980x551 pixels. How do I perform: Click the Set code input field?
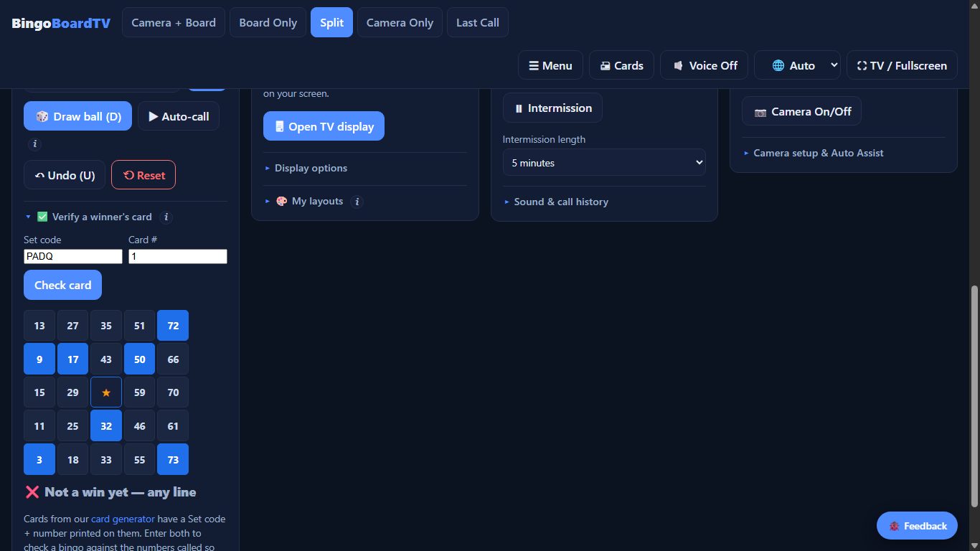pos(73,256)
